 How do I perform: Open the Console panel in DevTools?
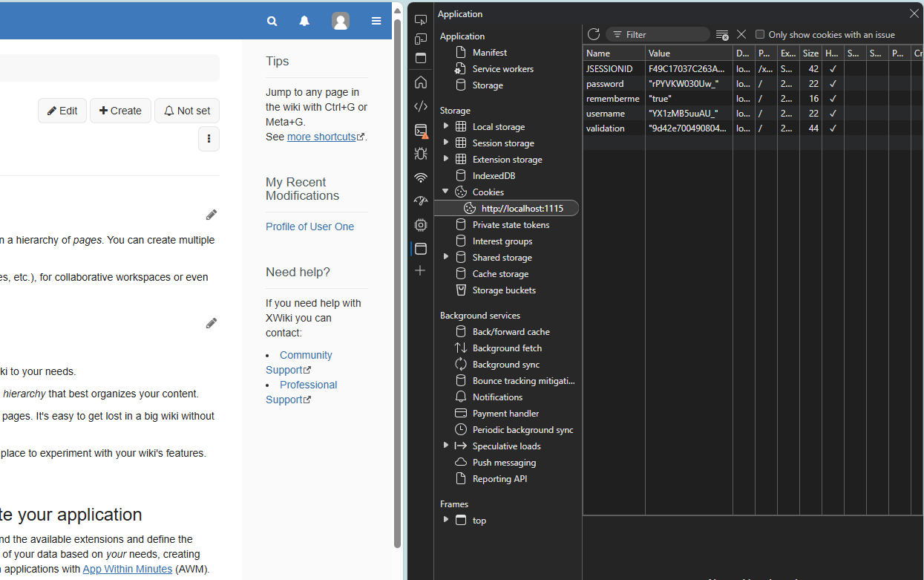(x=421, y=131)
